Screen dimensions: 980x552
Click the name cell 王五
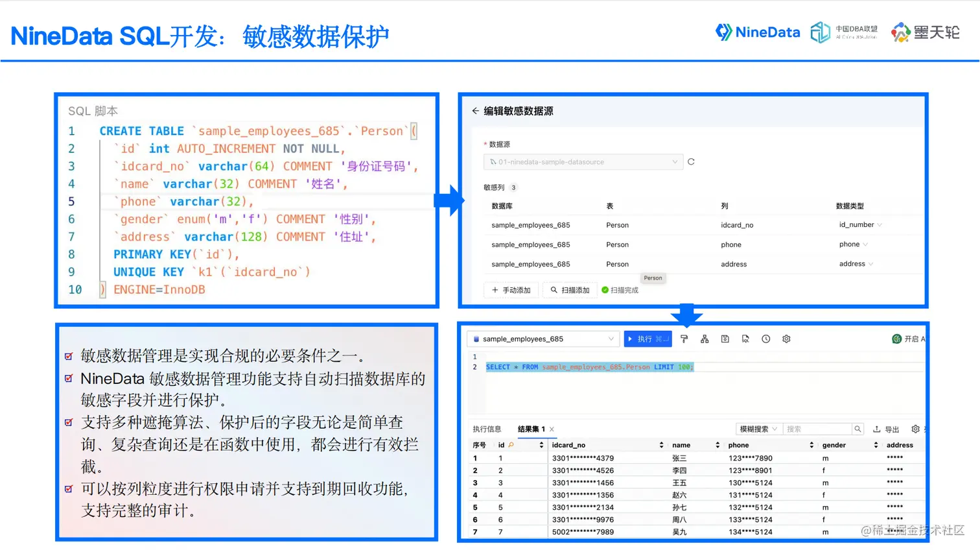[679, 483]
